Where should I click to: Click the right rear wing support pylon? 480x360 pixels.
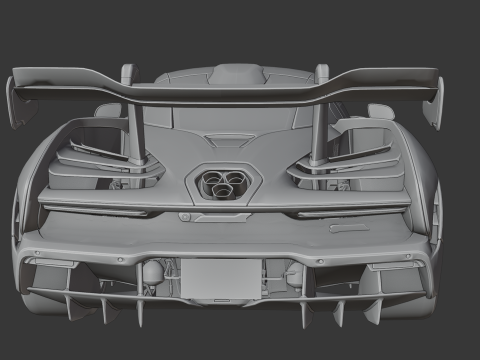(x=318, y=133)
